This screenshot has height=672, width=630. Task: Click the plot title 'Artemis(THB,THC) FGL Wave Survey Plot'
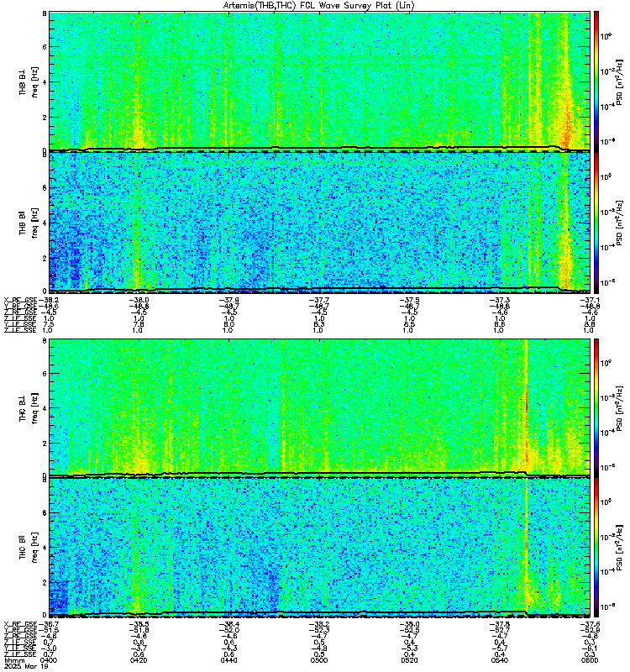(x=318, y=6)
